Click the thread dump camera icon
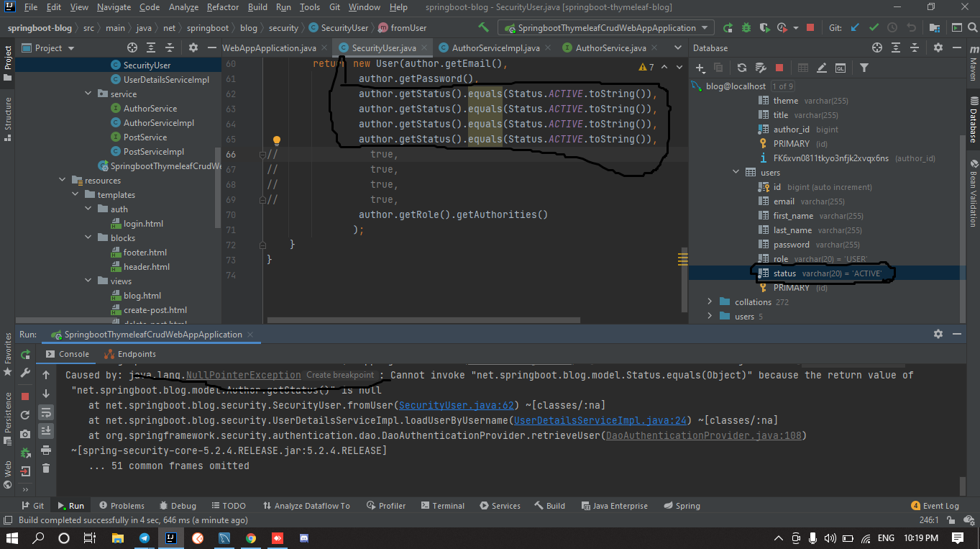This screenshot has width=980, height=549. coord(26,434)
